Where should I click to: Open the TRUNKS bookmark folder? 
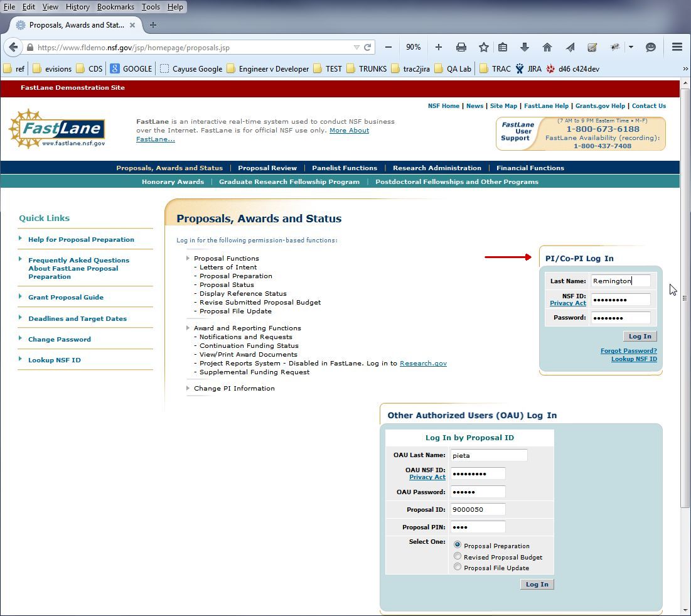pyautogui.click(x=367, y=69)
